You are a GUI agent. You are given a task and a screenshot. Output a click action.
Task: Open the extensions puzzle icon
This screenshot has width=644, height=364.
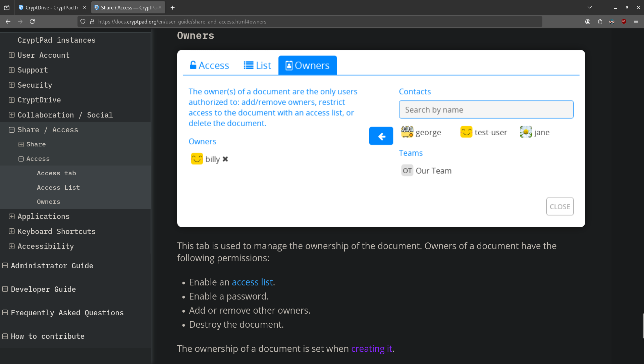[x=600, y=21]
